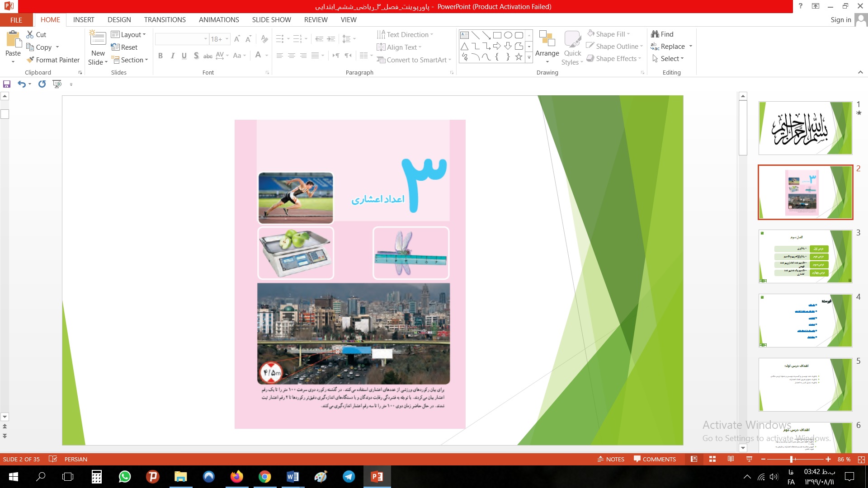
Task: Toggle the Notes pane
Action: [611, 459]
